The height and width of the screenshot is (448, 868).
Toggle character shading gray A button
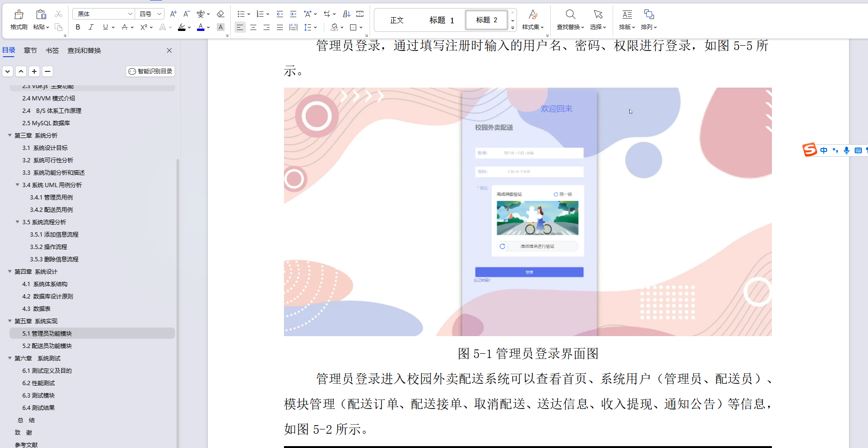221,27
